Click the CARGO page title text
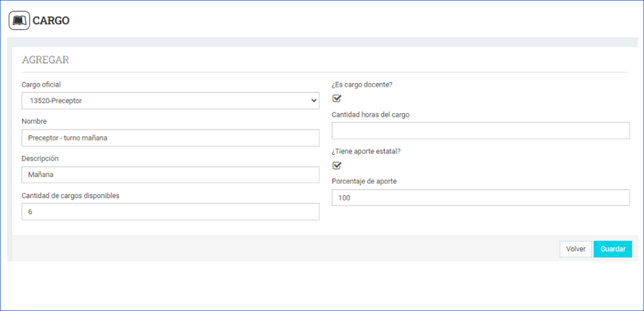This screenshot has width=644, height=311. click(x=51, y=21)
